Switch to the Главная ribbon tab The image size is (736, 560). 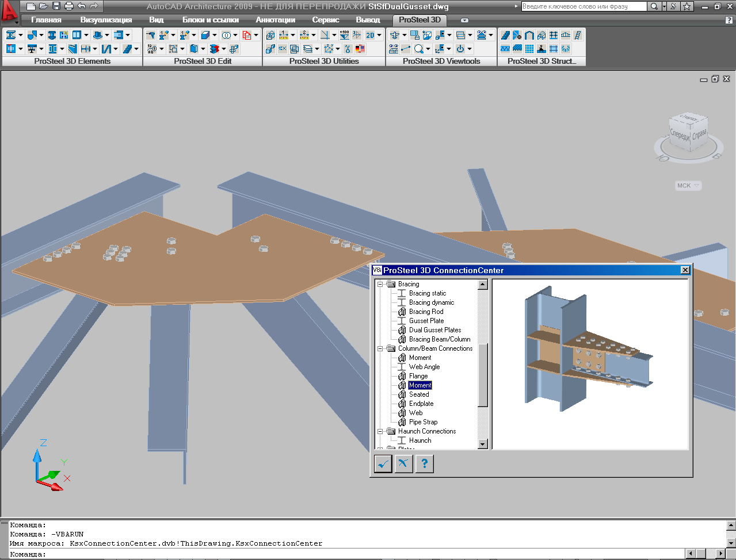click(x=46, y=20)
